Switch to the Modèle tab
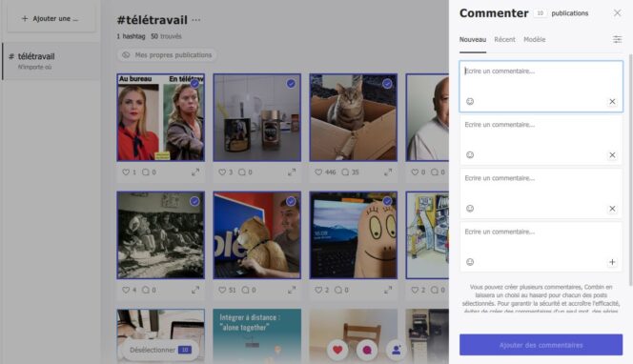 (535, 40)
